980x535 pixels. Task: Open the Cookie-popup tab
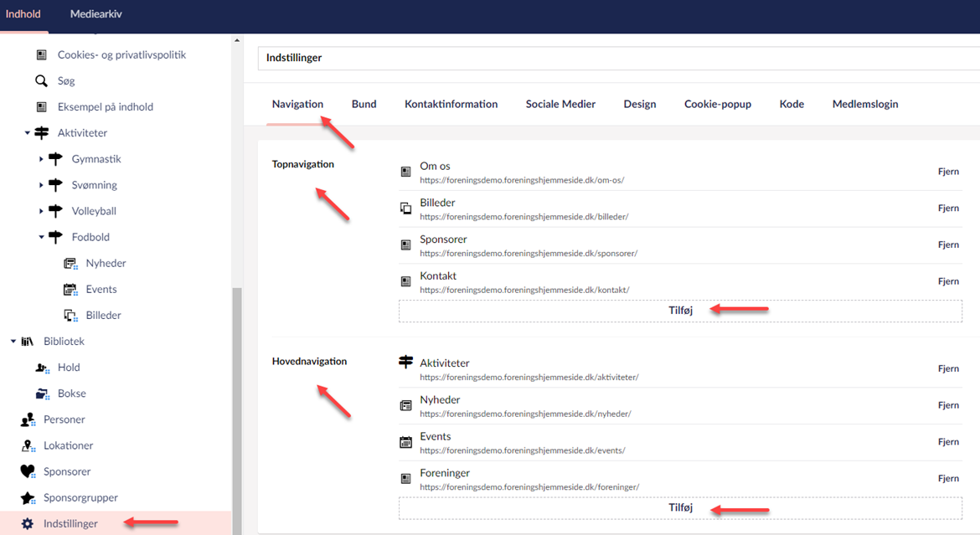[x=717, y=105]
